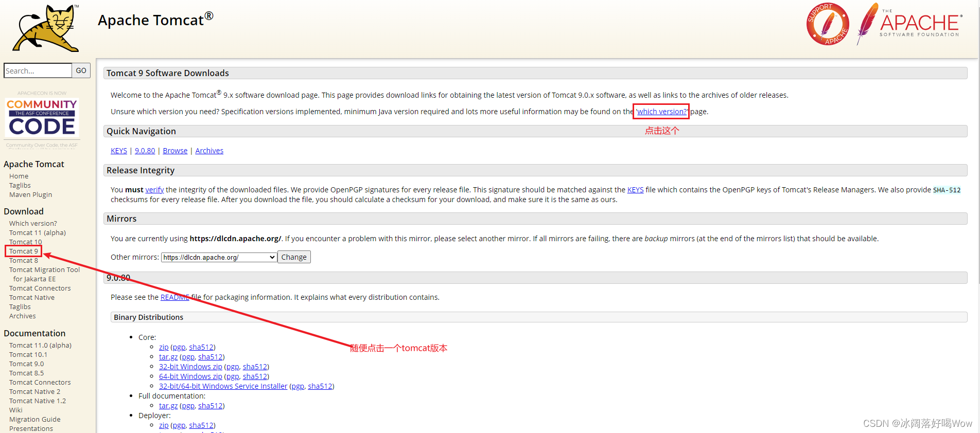Image resolution: width=980 pixels, height=433 pixels.
Task: Download the Core zip distribution
Action: [164, 347]
